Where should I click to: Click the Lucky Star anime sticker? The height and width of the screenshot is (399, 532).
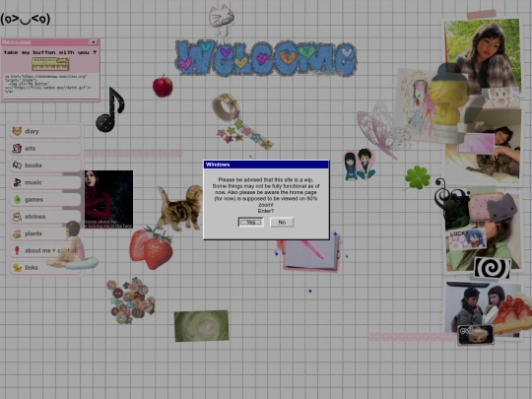pos(467,239)
